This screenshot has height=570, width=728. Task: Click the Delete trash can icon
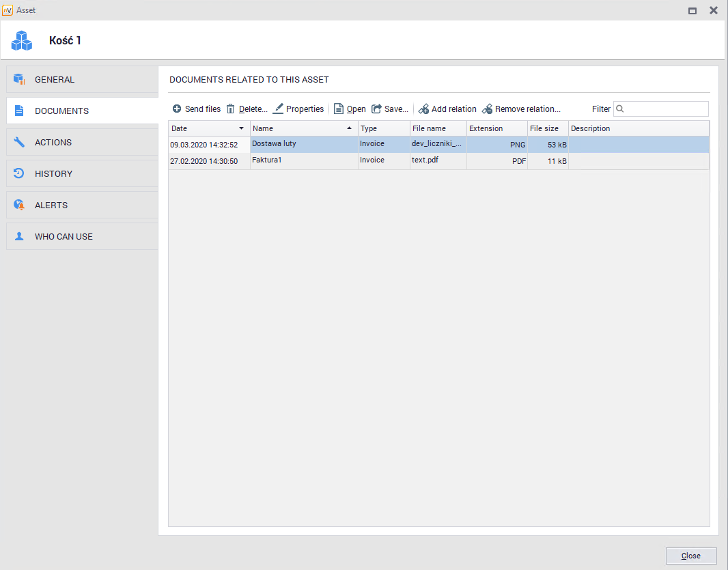tap(231, 109)
